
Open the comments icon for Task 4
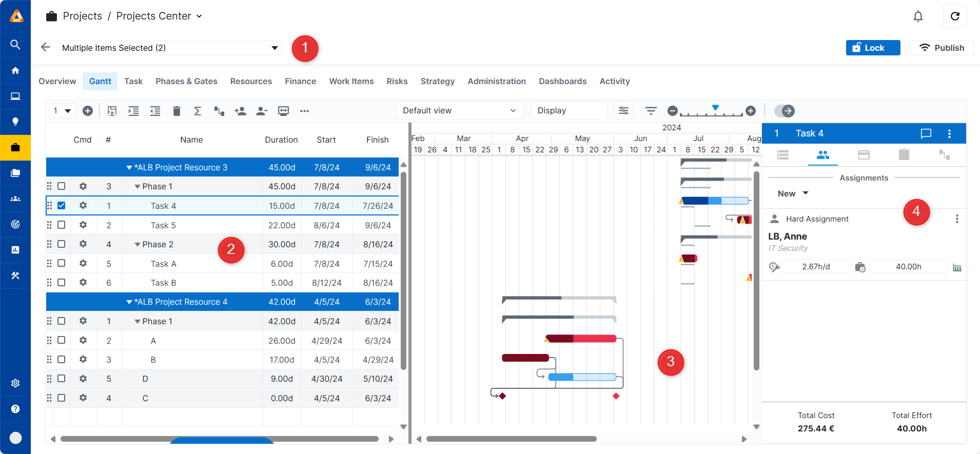(x=926, y=133)
